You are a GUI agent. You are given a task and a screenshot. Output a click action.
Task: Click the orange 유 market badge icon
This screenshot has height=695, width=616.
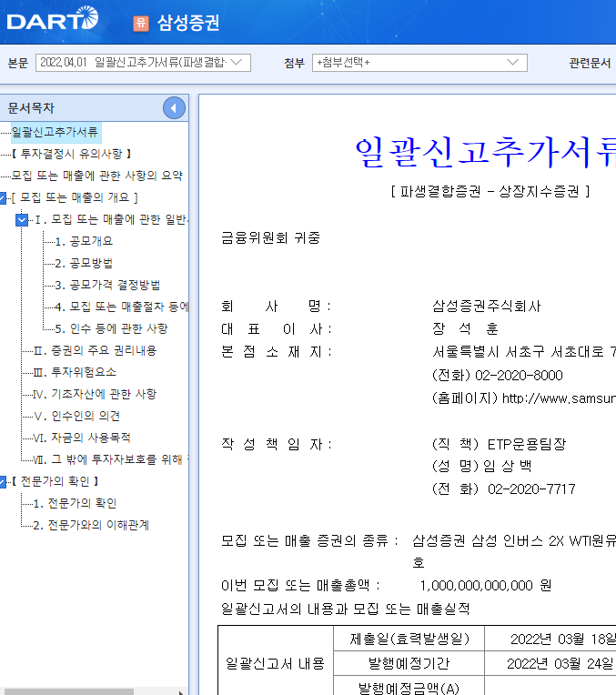pos(141,23)
